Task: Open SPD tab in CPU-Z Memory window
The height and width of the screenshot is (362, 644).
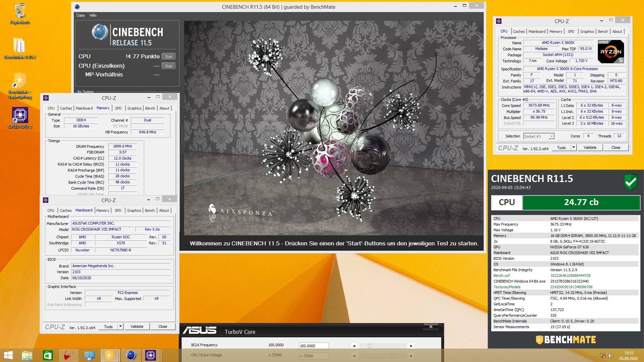Action: tap(118, 108)
